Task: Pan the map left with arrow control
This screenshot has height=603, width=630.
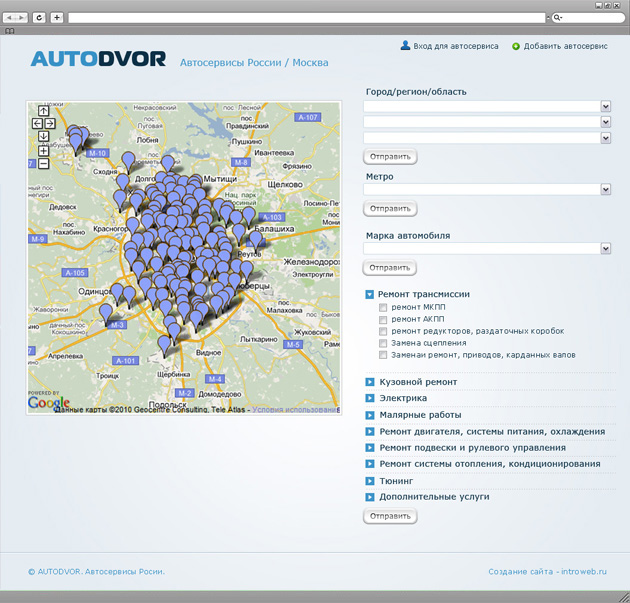Action: click(37, 123)
